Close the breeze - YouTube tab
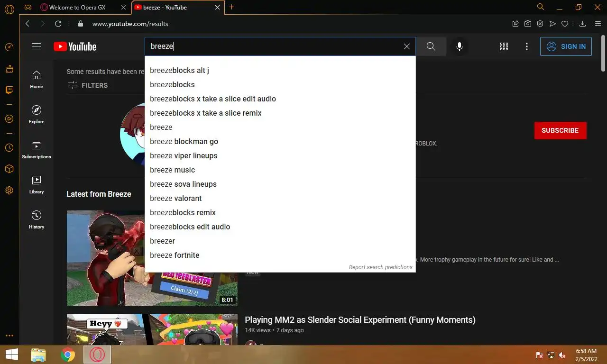Screen dimensions: 607x364 click(218, 8)
